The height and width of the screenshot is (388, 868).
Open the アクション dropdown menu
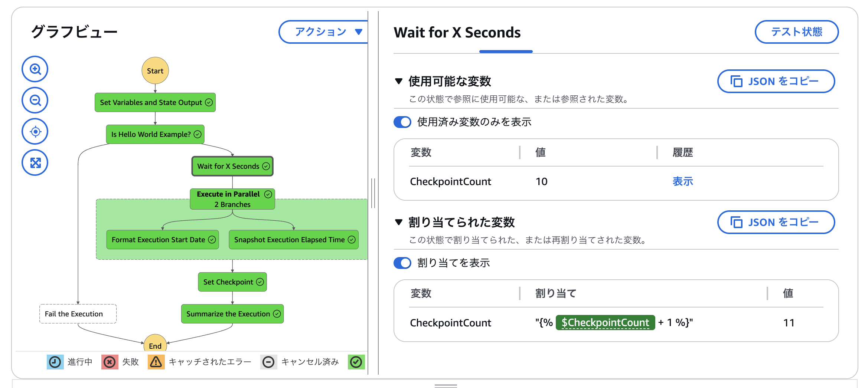click(324, 32)
